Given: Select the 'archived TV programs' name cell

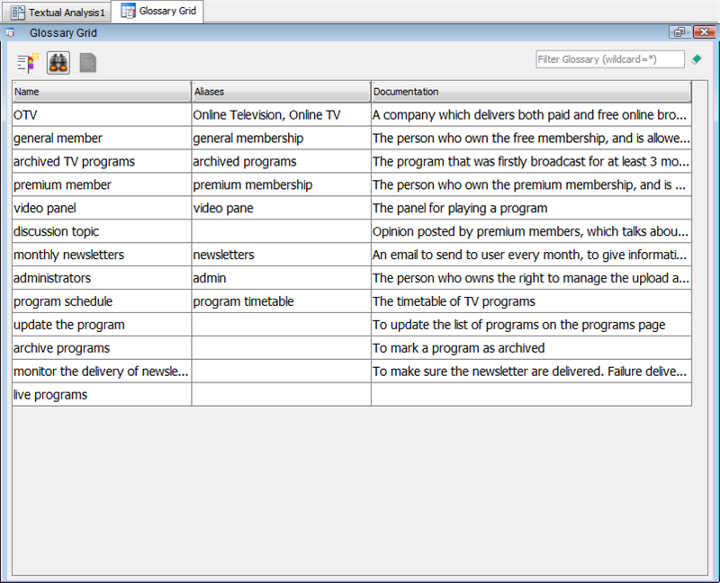Looking at the screenshot, I should tap(101, 162).
